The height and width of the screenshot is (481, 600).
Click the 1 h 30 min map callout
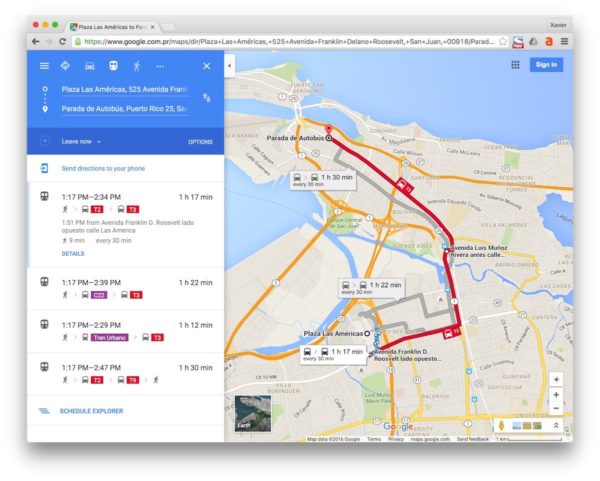323,180
